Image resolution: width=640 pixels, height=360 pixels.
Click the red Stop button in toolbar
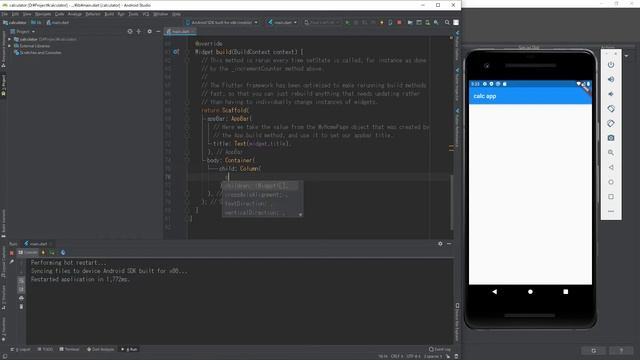pos(399,22)
